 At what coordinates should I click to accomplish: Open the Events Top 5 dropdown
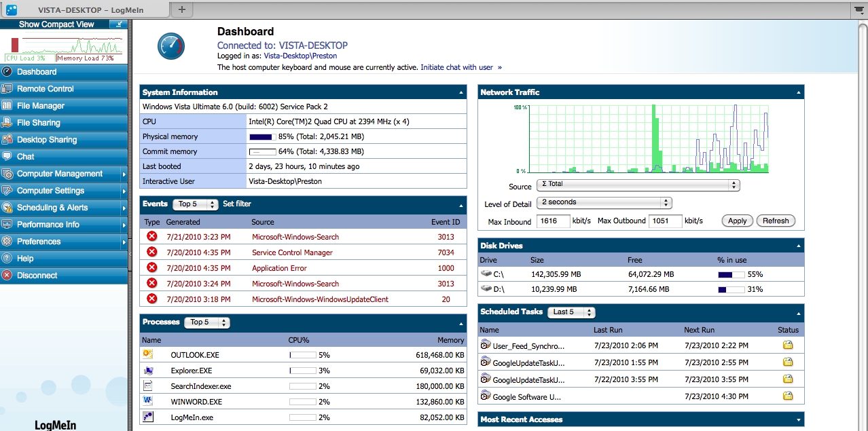pyautogui.click(x=196, y=204)
